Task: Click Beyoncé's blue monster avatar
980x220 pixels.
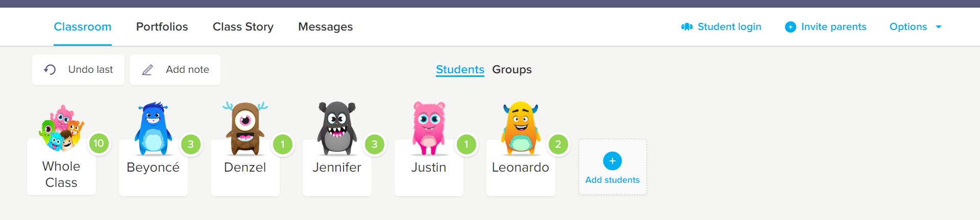Action: (153, 128)
